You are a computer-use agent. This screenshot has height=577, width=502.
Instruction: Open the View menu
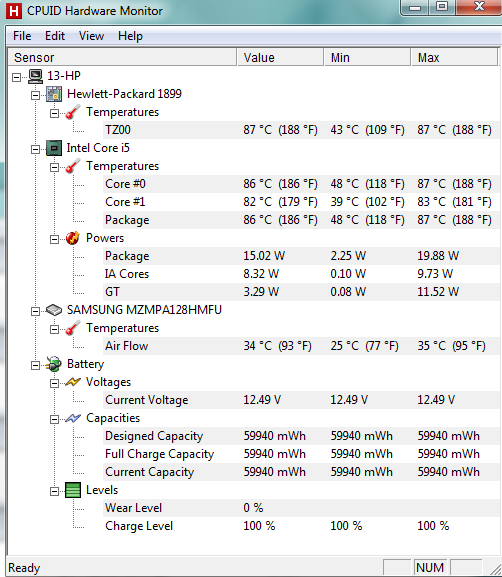pos(91,36)
